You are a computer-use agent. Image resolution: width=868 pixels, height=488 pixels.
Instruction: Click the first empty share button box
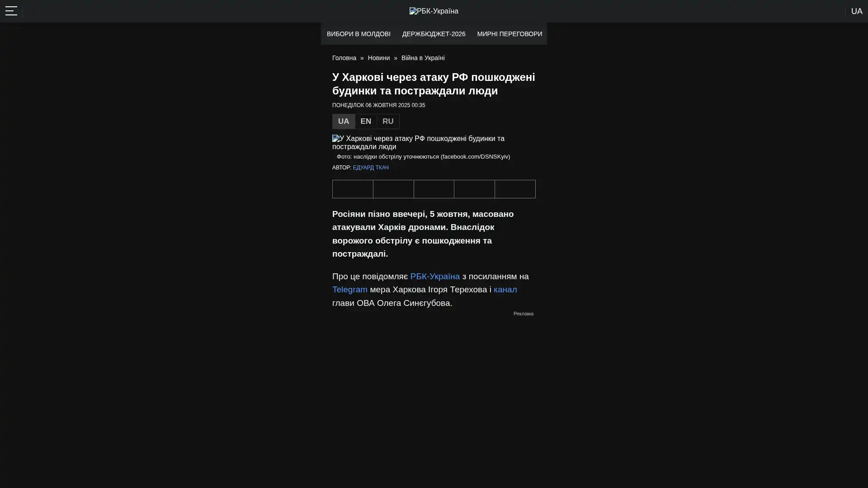(353, 189)
